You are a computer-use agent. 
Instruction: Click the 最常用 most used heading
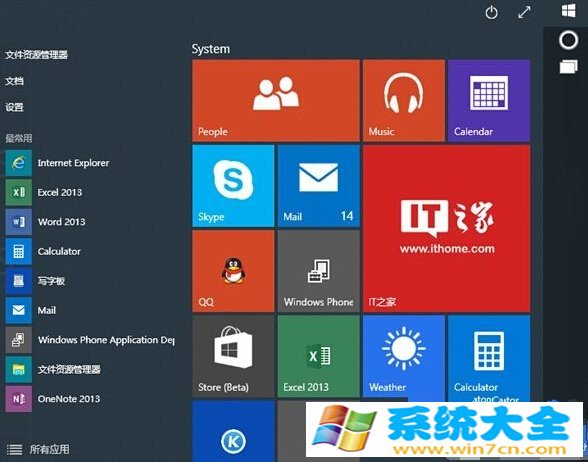(18, 138)
